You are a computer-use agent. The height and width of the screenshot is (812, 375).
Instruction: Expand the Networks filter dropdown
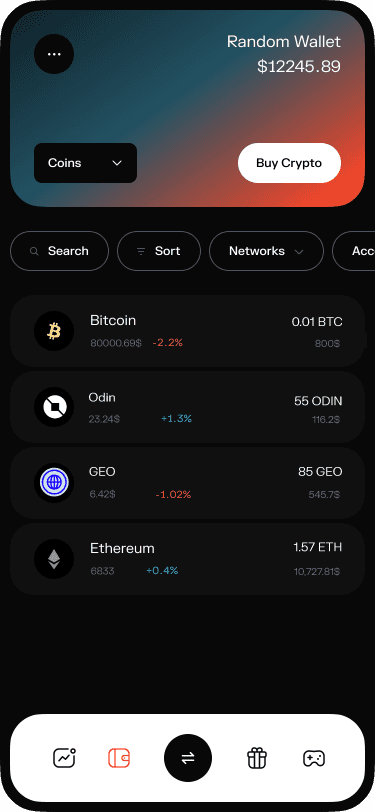(266, 251)
